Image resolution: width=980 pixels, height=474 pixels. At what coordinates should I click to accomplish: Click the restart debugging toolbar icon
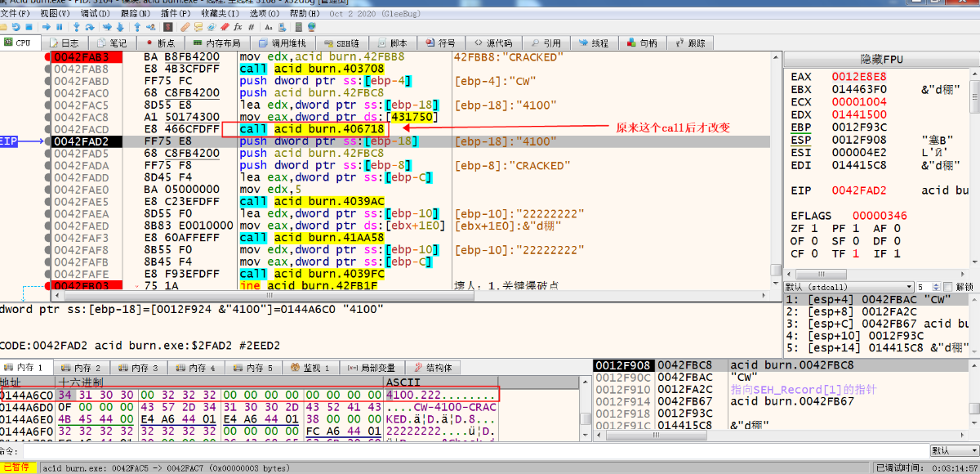(x=16, y=27)
